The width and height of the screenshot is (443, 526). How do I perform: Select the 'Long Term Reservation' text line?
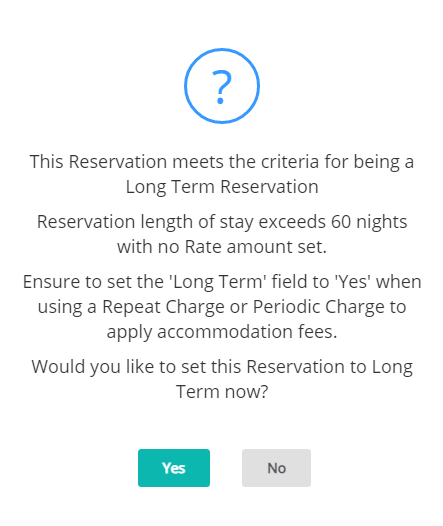pos(222,187)
